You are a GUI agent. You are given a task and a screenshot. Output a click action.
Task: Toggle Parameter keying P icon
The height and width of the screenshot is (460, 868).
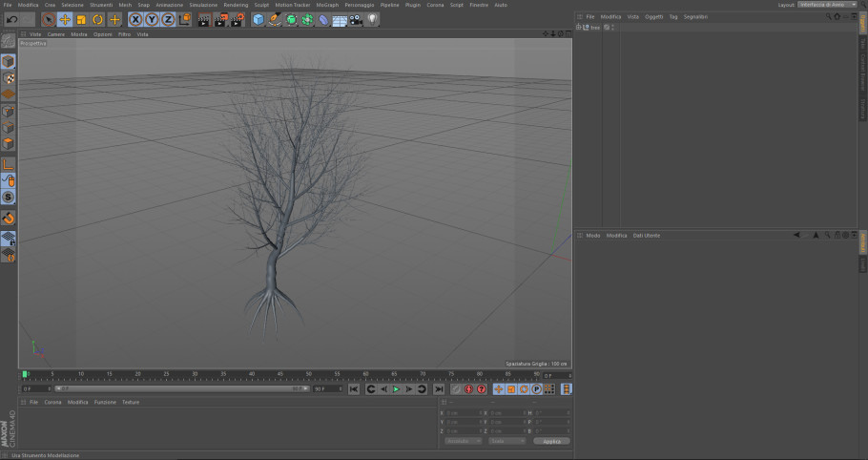(x=536, y=389)
